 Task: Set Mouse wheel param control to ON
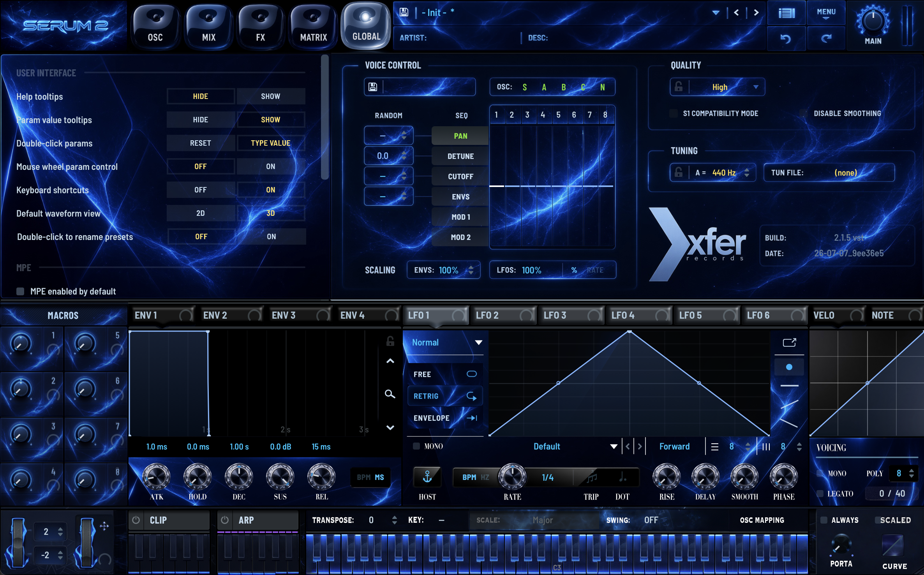point(270,166)
